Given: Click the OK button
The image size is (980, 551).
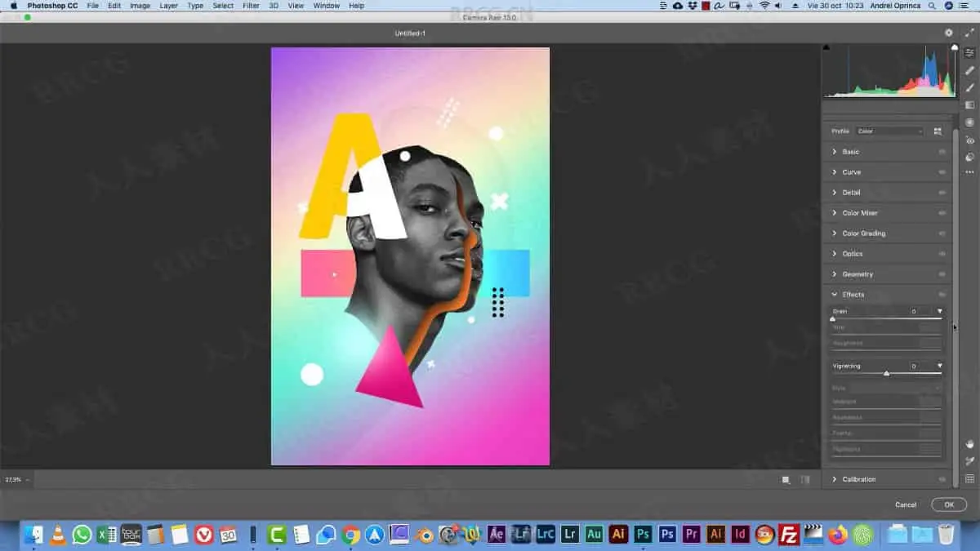Looking at the screenshot, I should (x=949, y=504).
